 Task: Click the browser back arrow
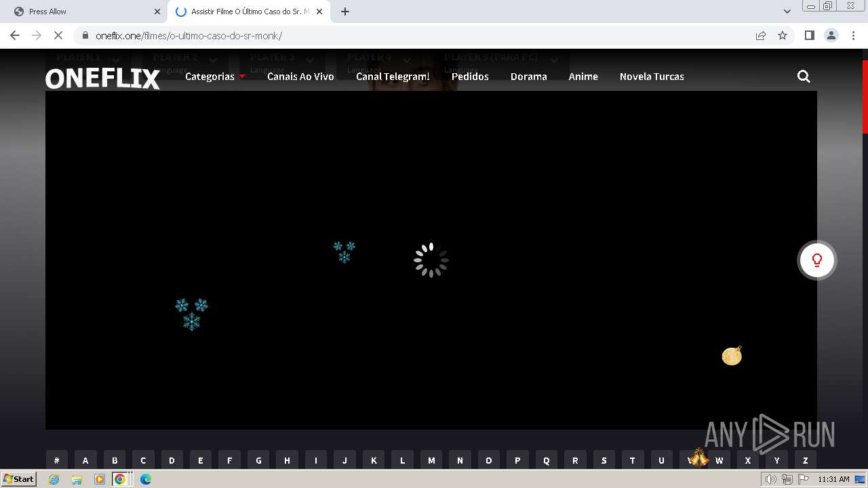click(15, 35)
